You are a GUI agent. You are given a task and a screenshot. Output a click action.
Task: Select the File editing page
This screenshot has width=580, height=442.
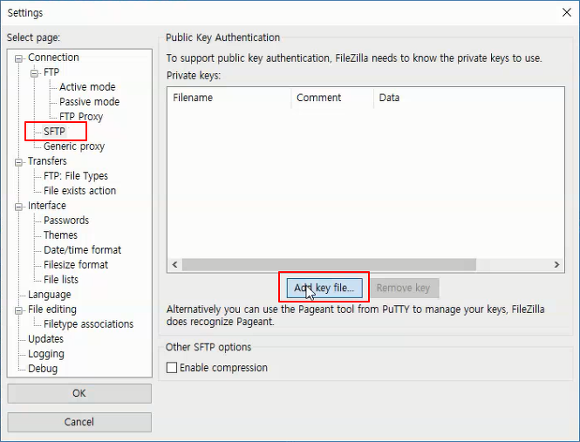point(52,309)
